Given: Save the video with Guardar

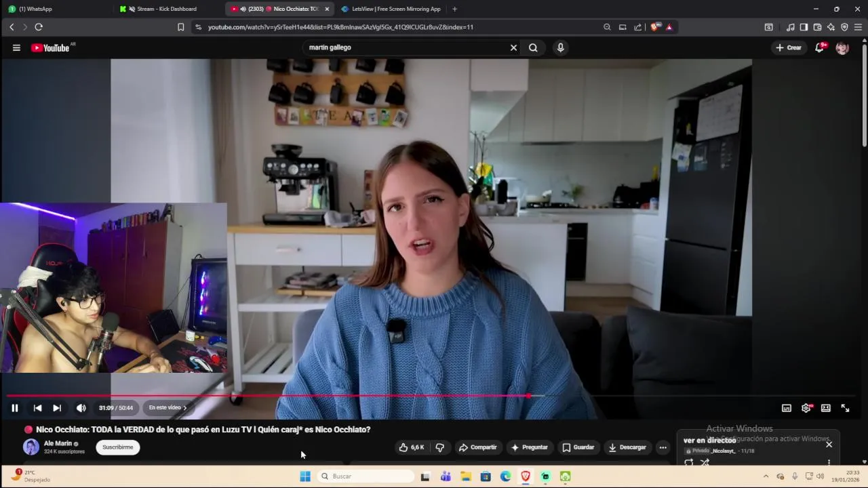Looking at the screenshot, I should (x=578, y=447).
